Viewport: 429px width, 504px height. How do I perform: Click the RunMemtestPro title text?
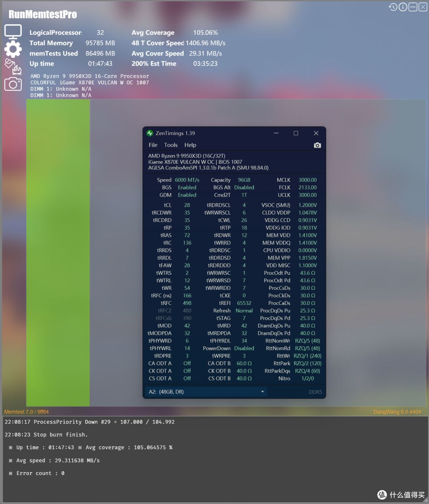coord(43,14)
